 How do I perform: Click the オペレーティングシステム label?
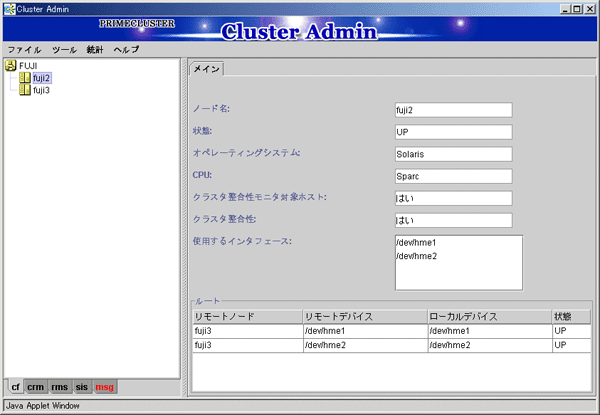coord(246,153)
